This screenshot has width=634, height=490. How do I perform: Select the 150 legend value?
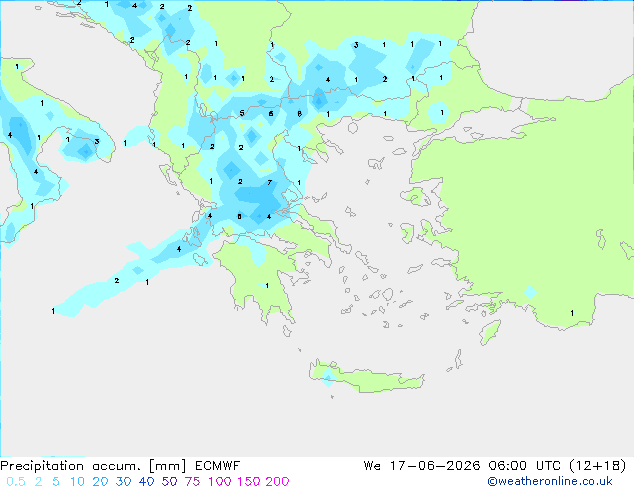click(x=249, y=482)
